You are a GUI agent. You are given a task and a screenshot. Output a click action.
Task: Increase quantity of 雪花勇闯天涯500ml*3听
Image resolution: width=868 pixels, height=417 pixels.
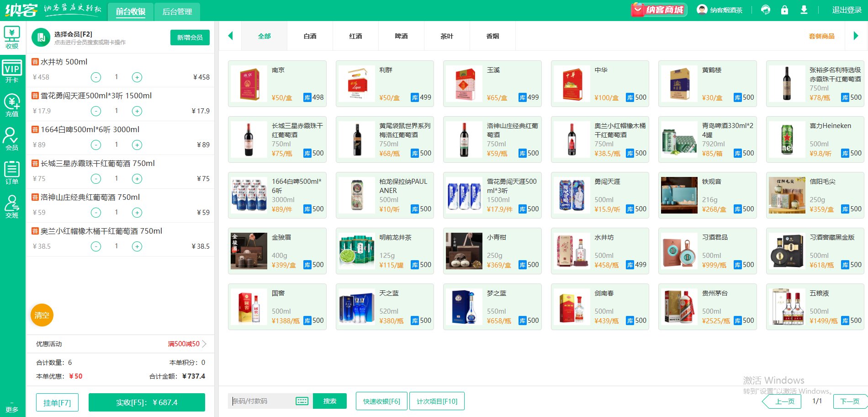[137, 111]
